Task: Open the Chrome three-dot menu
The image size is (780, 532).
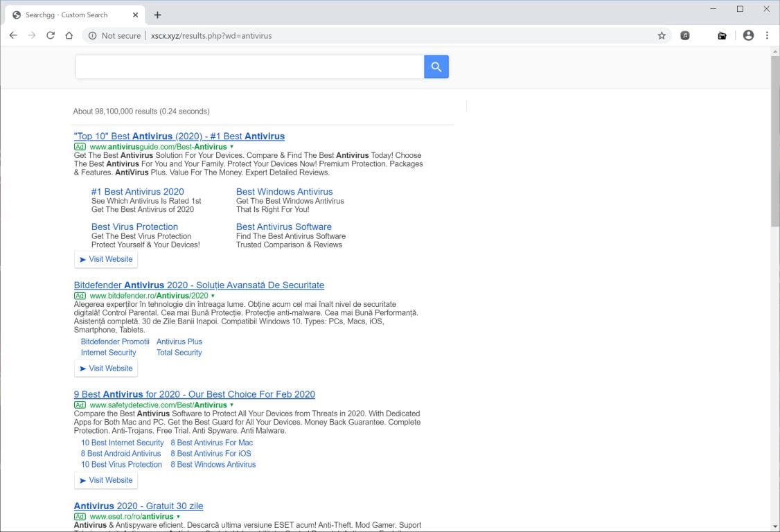Action: point(767,35)
